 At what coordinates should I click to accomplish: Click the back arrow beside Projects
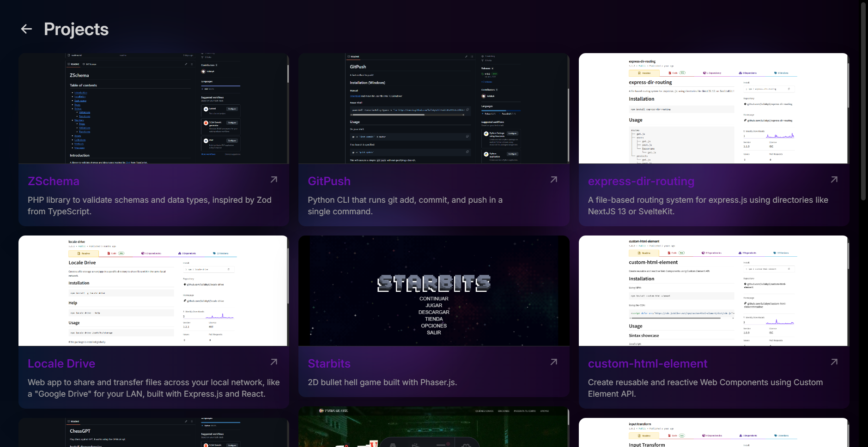26,29
